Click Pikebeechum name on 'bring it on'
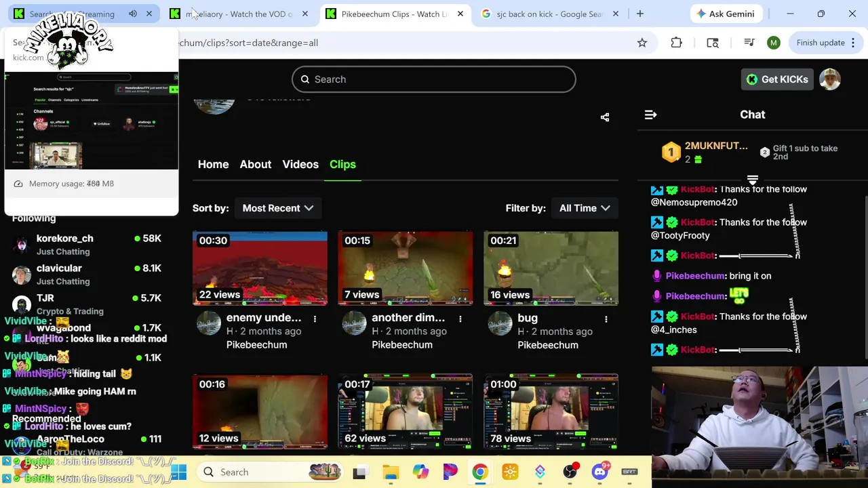The height and width of the screenshot is (488, 868). tap(695, 276)
